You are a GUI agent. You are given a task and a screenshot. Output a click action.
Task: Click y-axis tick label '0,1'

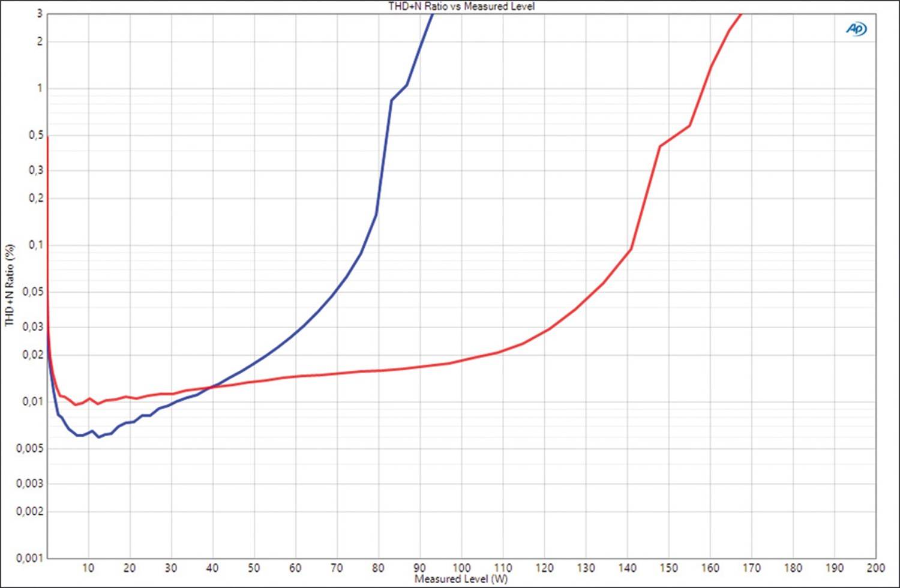pos(36,245)
